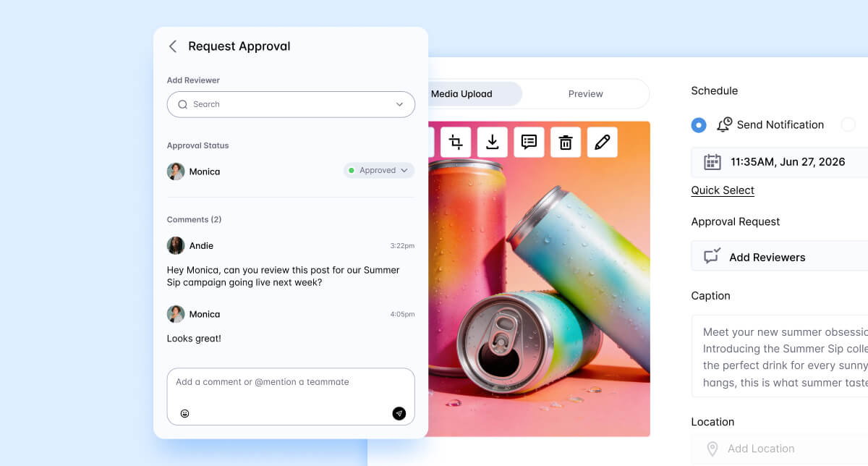Image resolution: width=868 pixels, height=466 pixels.
Task: Click the 3:22pm timestamp on Andie's comment
Action: coord(402,246)
